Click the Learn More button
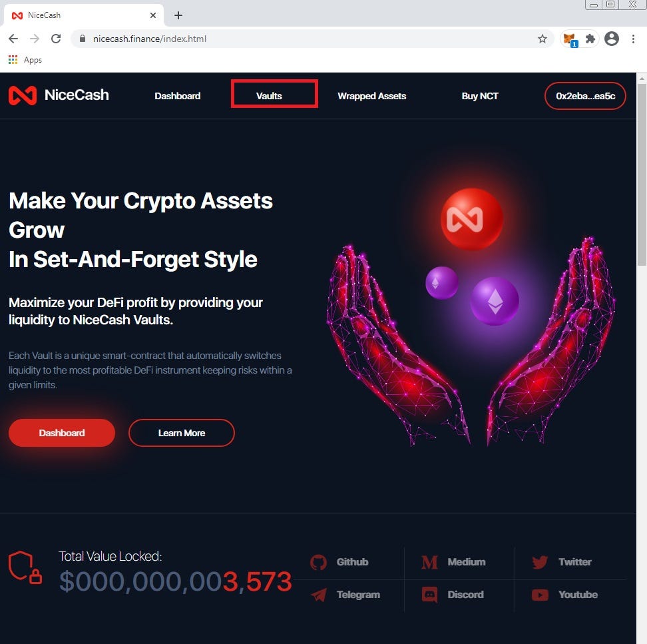The height and width of the screenshot is (644, 647). pos(182,433)
